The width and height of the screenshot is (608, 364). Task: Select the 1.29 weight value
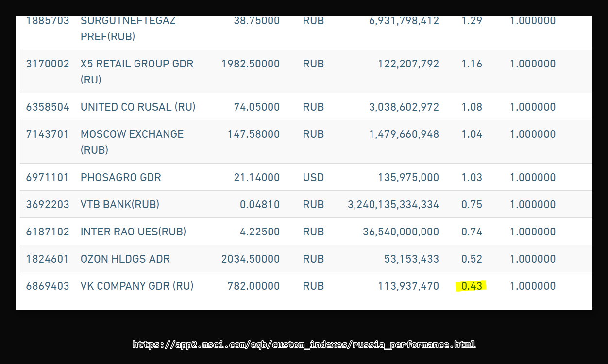[x=472, y=21]
